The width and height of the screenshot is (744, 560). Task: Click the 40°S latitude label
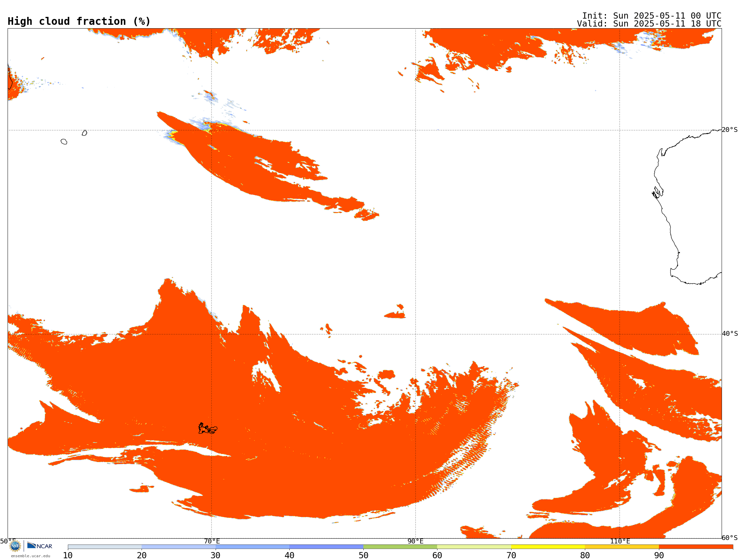[730, 334]
